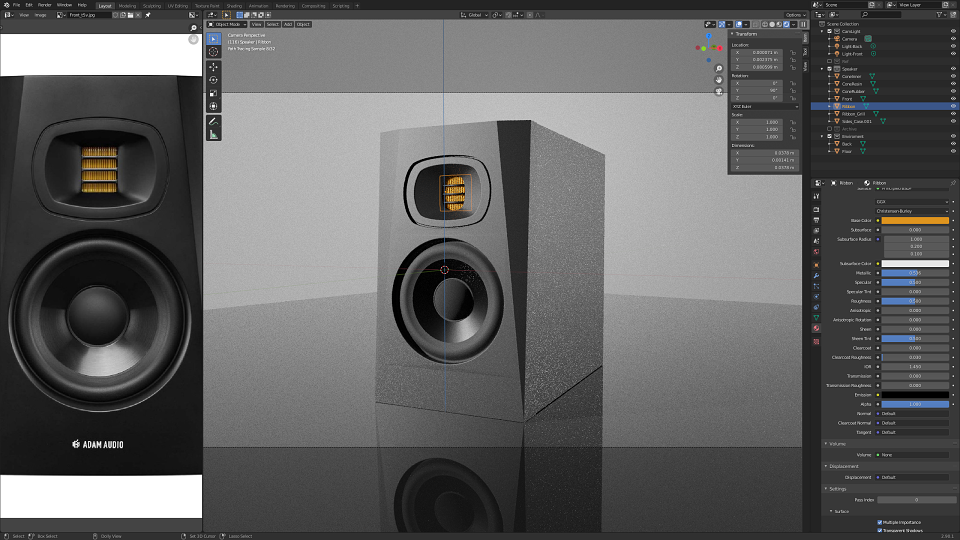The height and width of the screenshot is (540, 960).
Task: Select the Cursor tool in viewport toolbar
Action: tap(213, 52)
